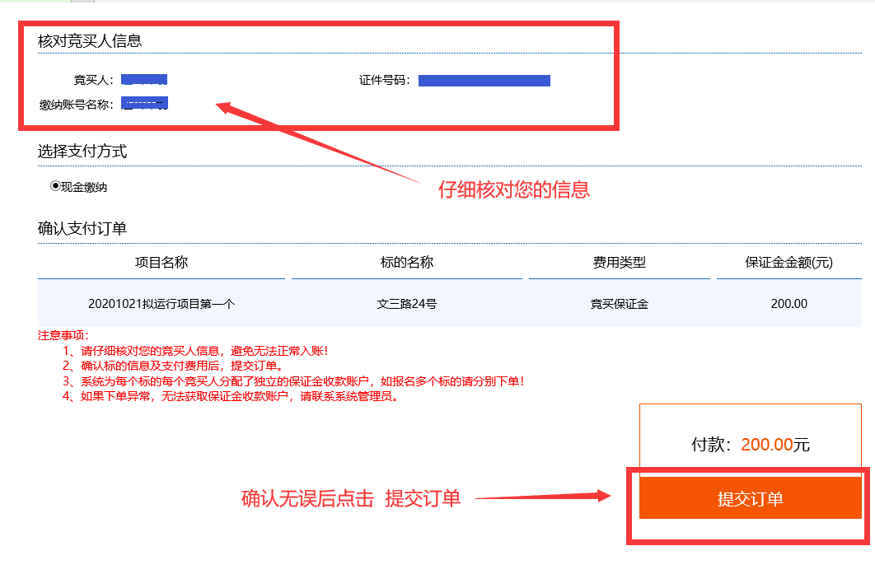Click the redacted value next to 竞买人

pos(144,80)
